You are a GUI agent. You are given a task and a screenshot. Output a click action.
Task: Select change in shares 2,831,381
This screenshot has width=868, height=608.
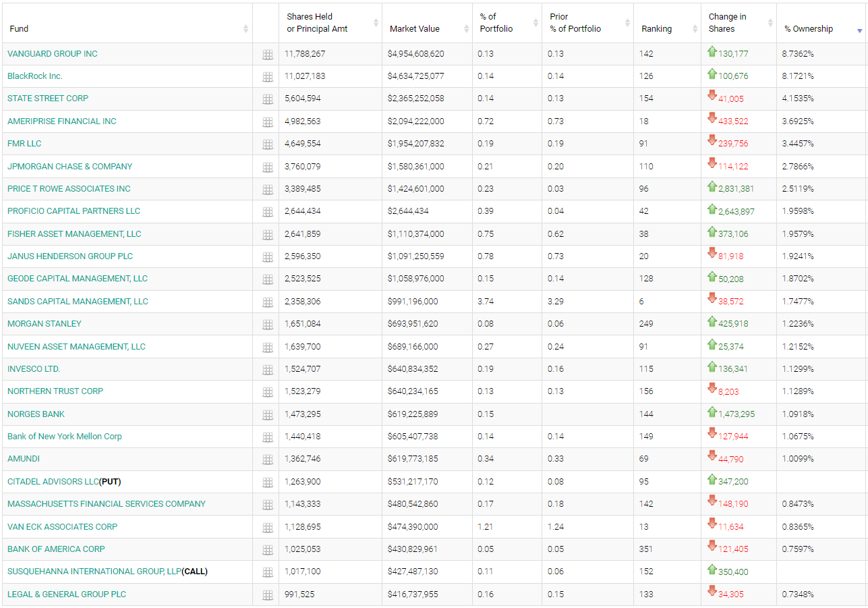tap(736, 189)
